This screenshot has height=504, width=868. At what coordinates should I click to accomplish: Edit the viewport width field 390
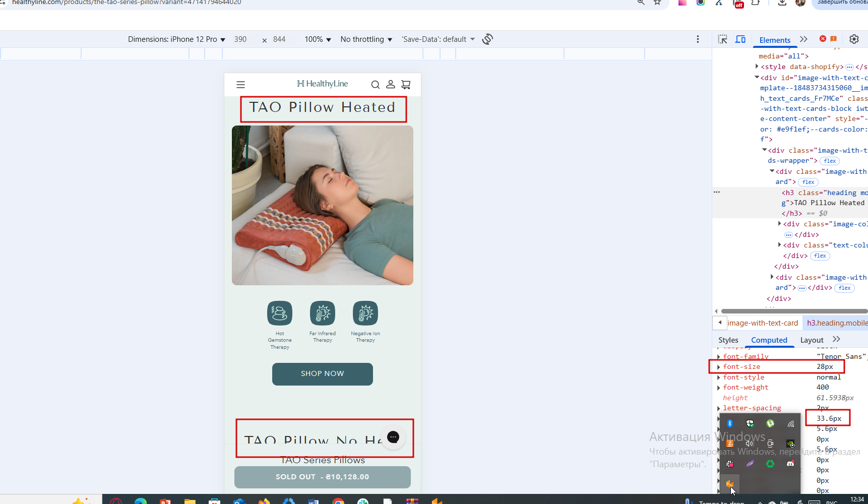240,39
